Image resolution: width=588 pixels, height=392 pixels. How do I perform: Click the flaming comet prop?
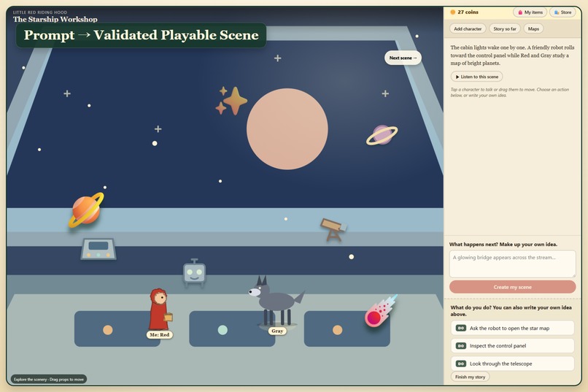click(380, 312)
